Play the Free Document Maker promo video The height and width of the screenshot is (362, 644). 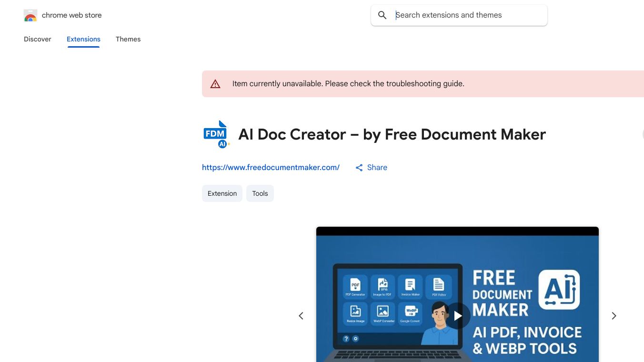[x=457, y=316]
